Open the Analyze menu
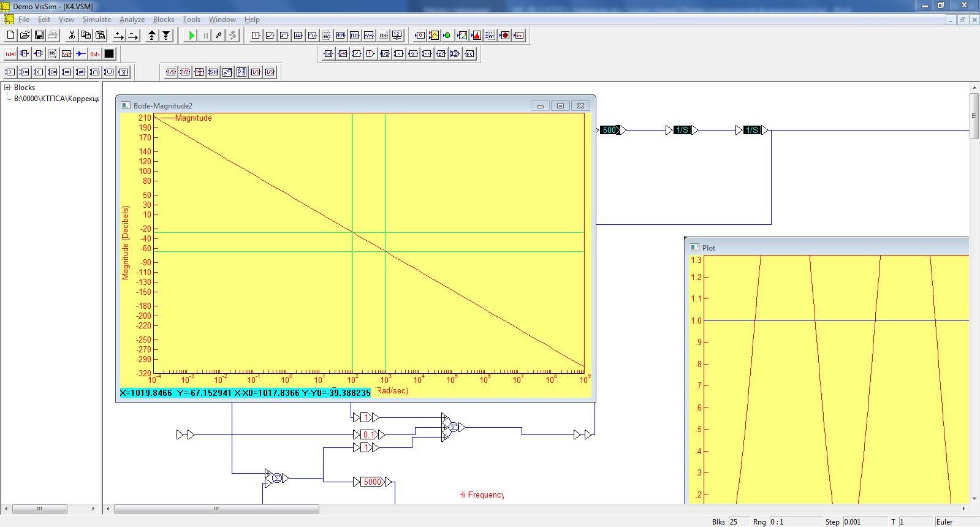980x527 pixels. [132, 20]
